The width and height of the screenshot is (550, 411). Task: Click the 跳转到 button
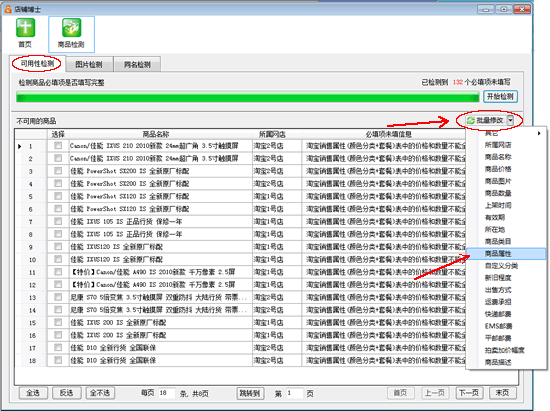pos(250,393)
